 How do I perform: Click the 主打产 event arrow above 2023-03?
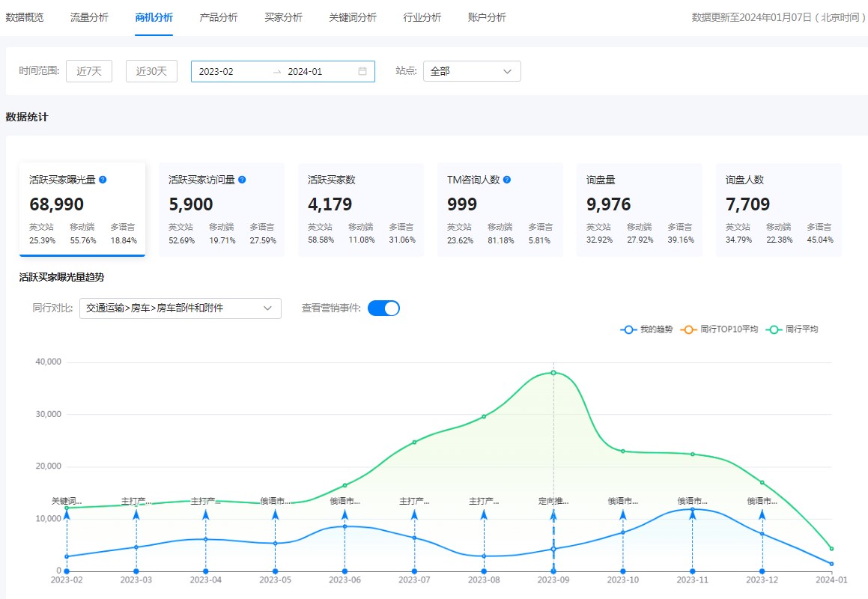136,514
